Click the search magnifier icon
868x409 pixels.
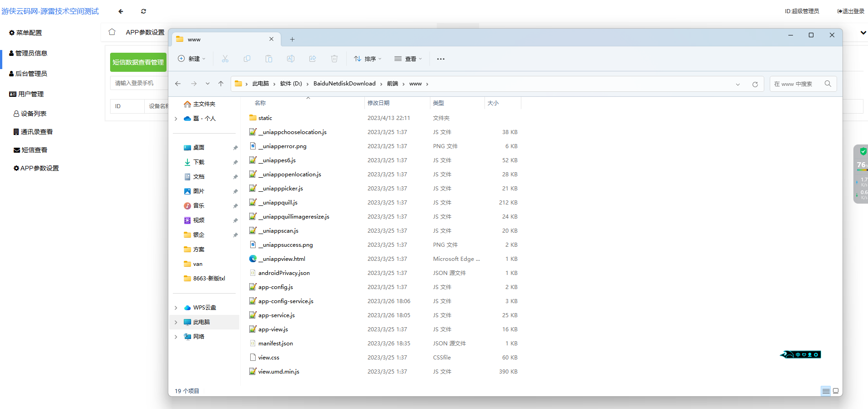(x=828, y=84)
